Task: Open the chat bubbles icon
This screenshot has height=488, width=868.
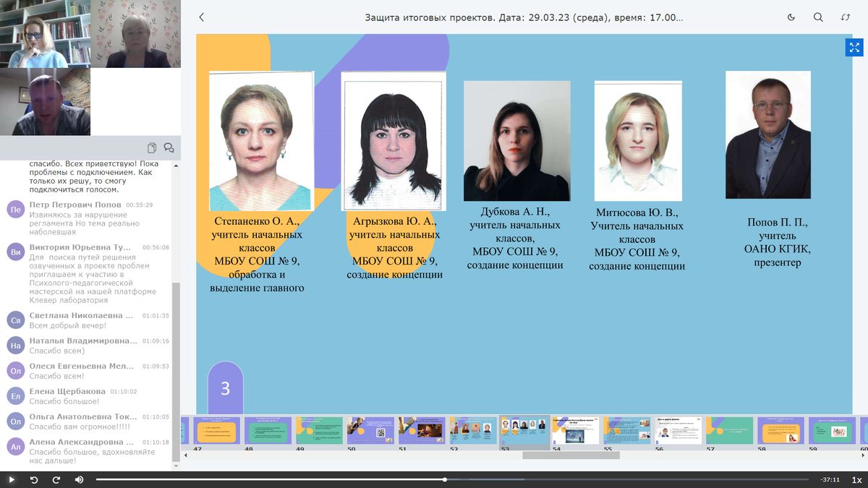Action: (x=169, y=147)
